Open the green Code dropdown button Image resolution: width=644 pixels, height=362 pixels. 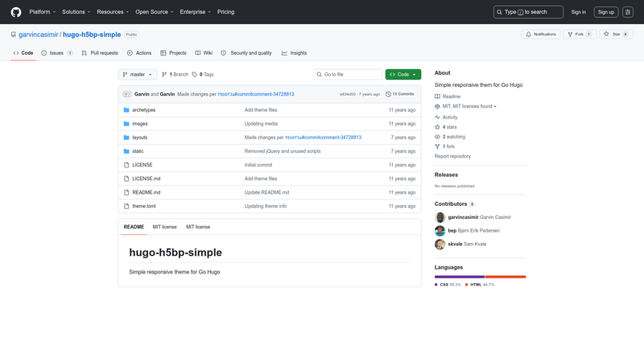pos(403,74)
